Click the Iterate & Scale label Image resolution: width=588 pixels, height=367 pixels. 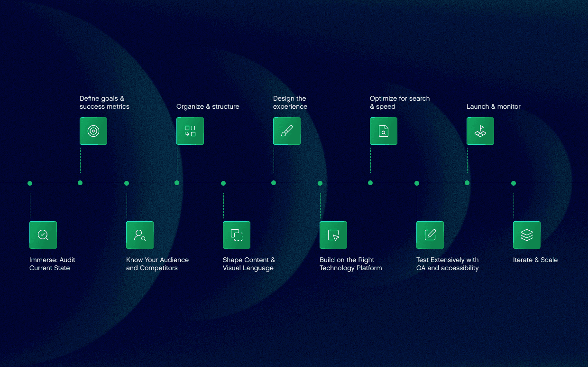coord(535,260)
